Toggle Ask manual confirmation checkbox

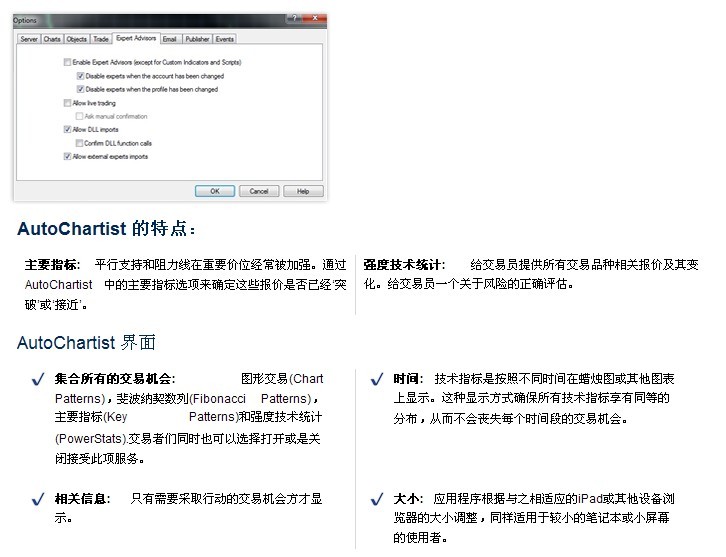[80, 116]
